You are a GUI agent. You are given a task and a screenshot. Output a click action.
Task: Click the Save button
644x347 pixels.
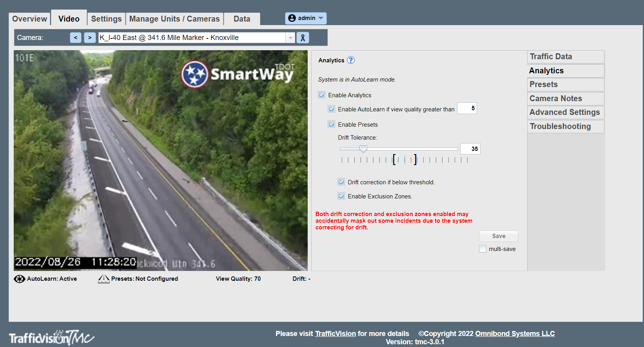499,236
